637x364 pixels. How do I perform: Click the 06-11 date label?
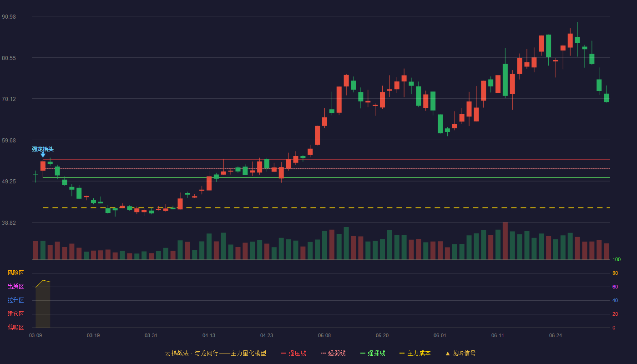point(498,335)
